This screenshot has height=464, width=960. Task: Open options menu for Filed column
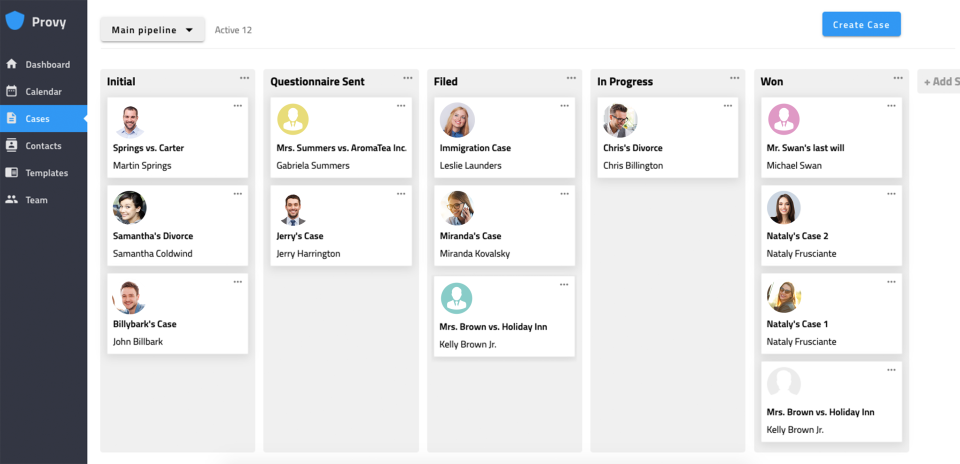click(x=571, y=78)
